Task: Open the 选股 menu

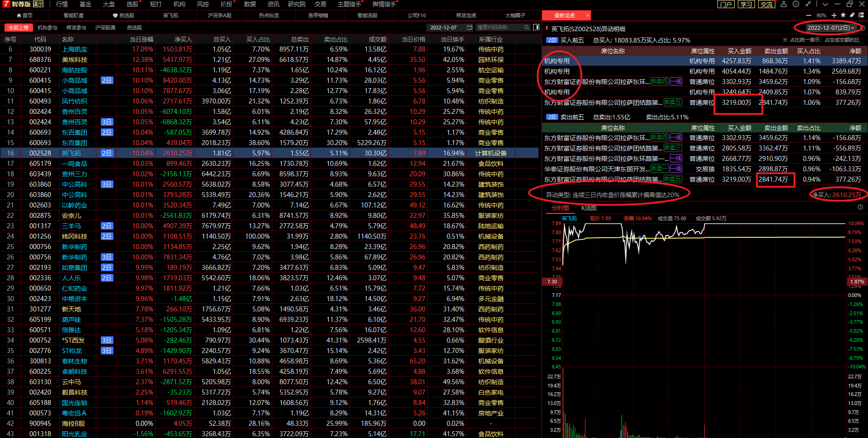Action: pos(132,4)
